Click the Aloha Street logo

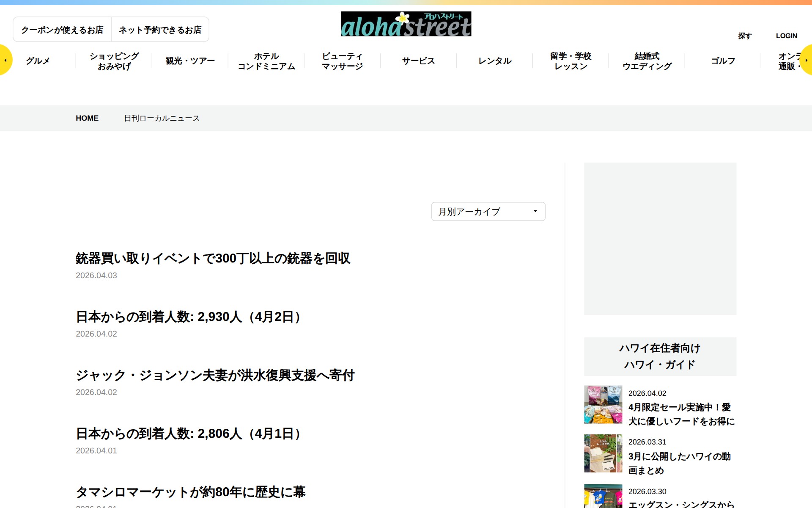pyautogui.click(x=406, y=24)
